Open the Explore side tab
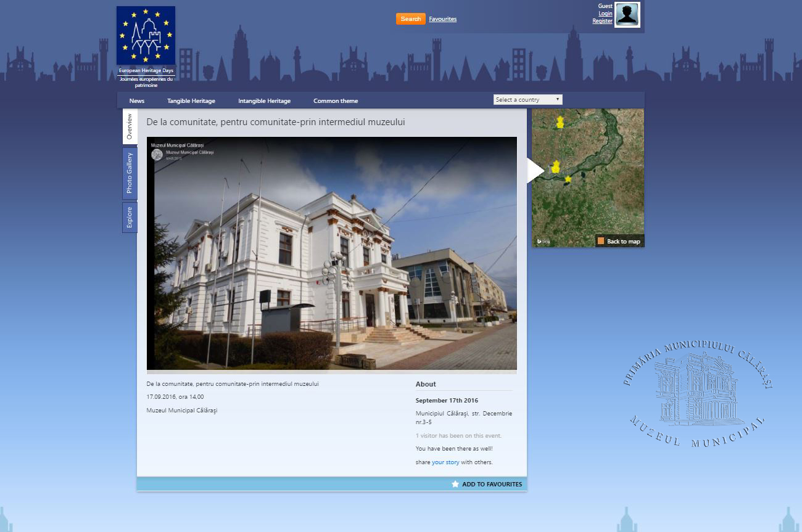802x532 pixels. point(130,218)
